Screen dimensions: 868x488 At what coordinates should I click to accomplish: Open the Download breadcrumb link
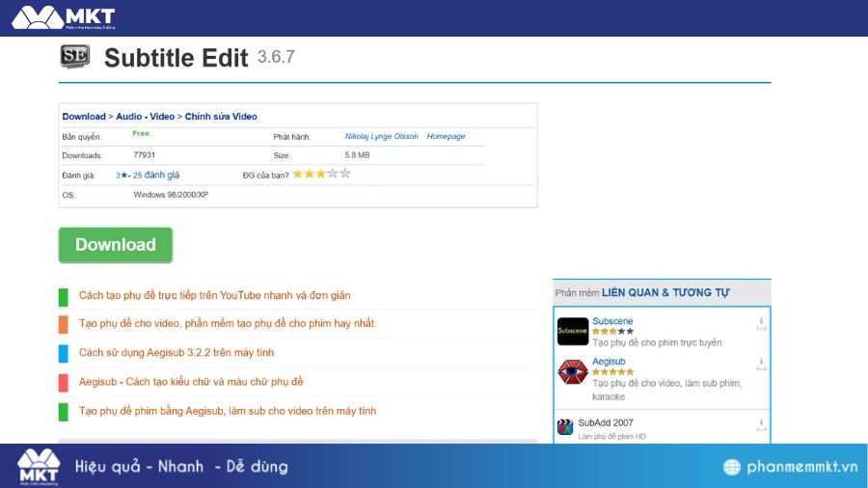point(84,116)
